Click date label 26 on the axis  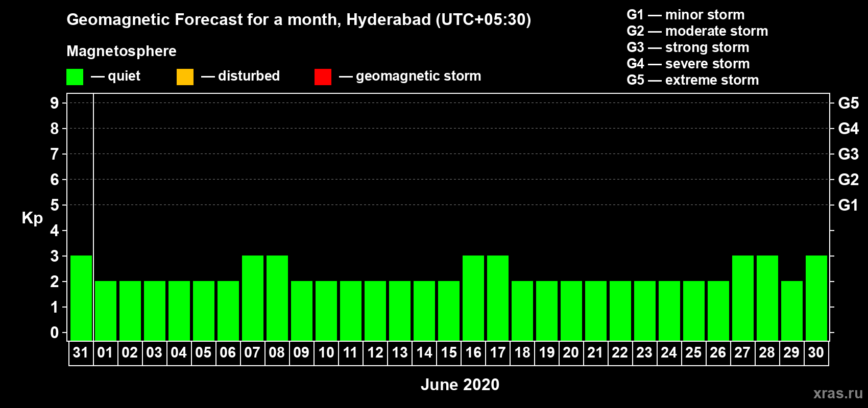point(718,352)
